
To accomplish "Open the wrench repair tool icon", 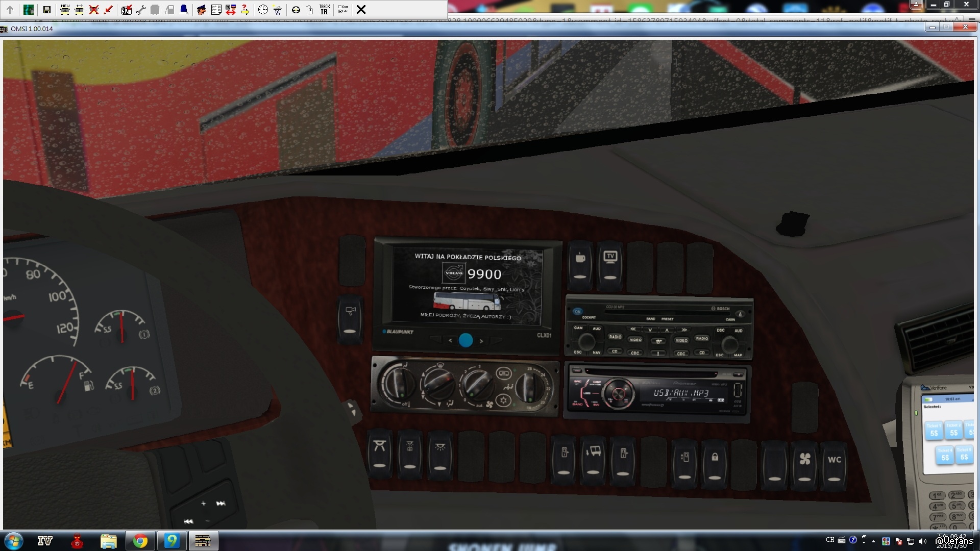I will pyautogui.click(x=141, y=10).
